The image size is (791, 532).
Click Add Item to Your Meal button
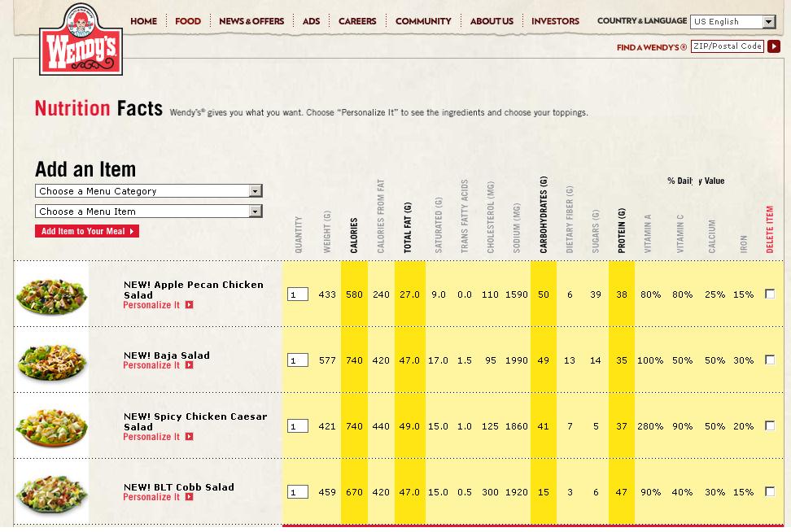point(87,231)
